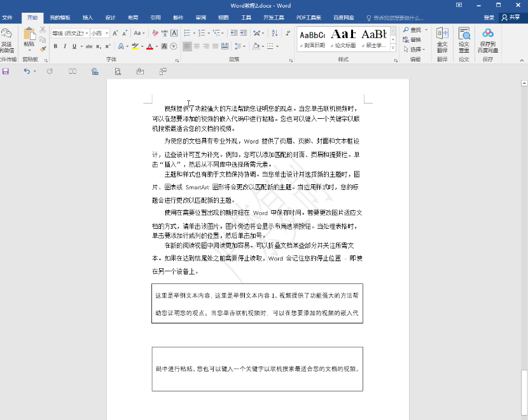Click the font color red A button

149,46
